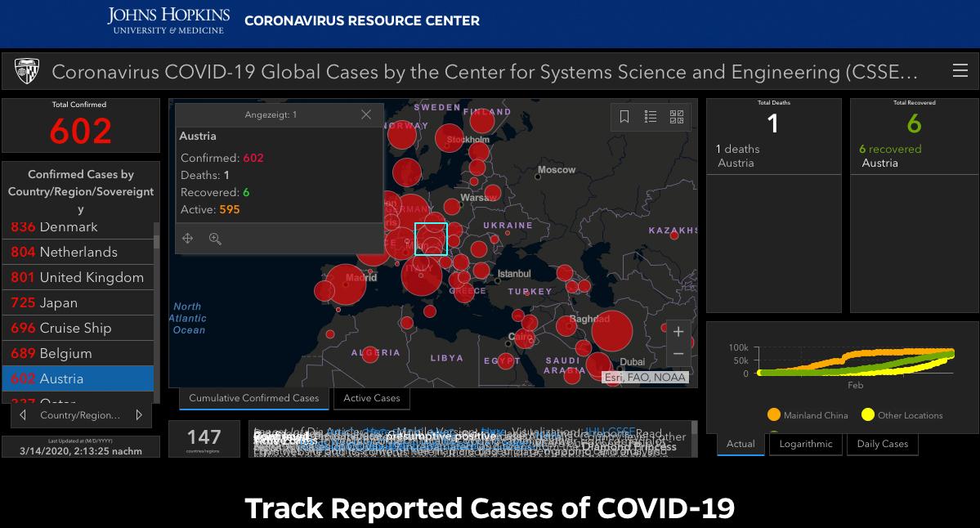This screenshot has width=980, height=528.
Task: Switch to the Active Cases tab
Action: pos(372,398)
